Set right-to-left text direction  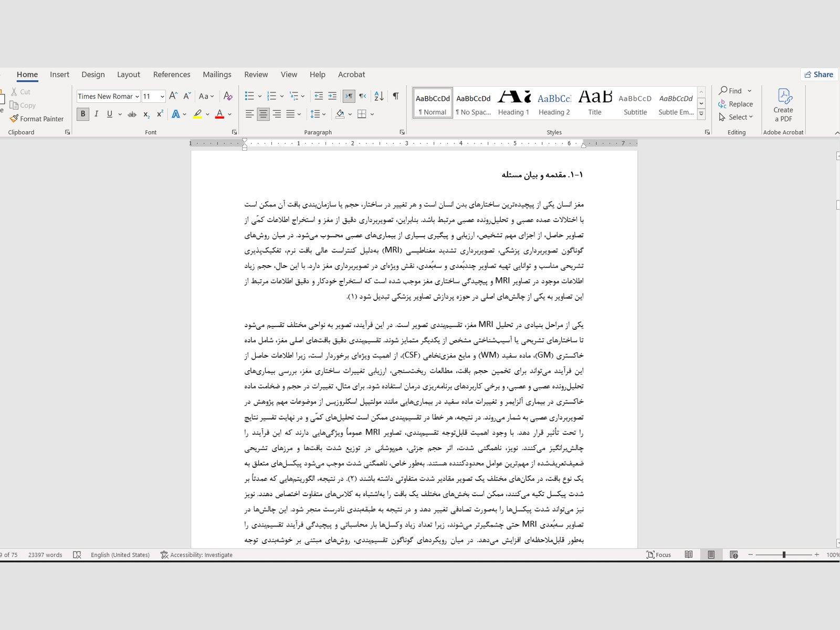click(x=362, y=96)
